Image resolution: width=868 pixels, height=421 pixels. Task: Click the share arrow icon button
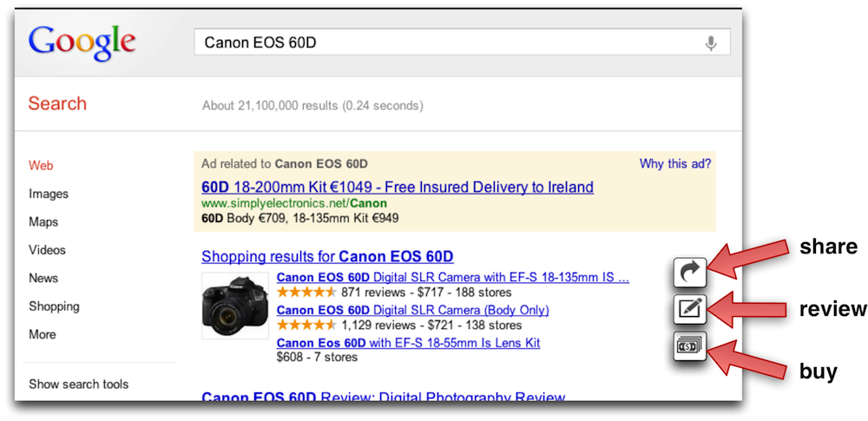click(690, 272)
